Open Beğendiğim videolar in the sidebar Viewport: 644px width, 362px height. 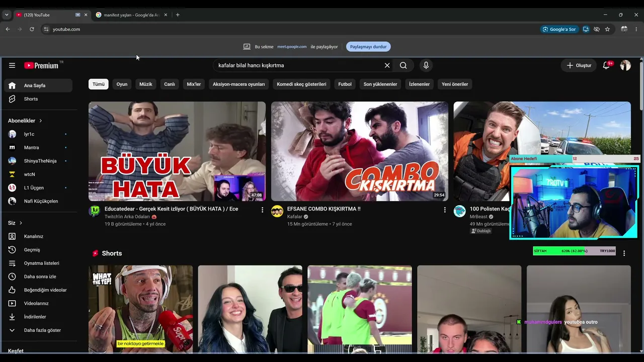(x=38, y=290)
